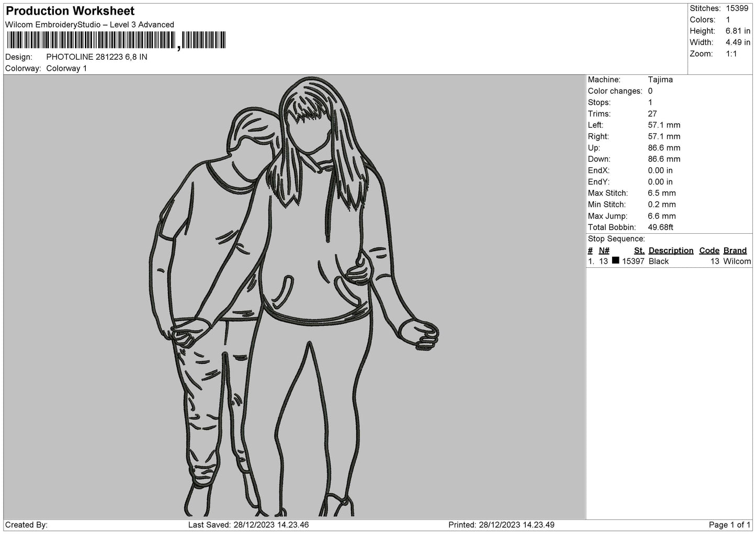Screen dimensions: 756x534
Task: Click the Color changes value 0
Action: [x=650, y=91]
